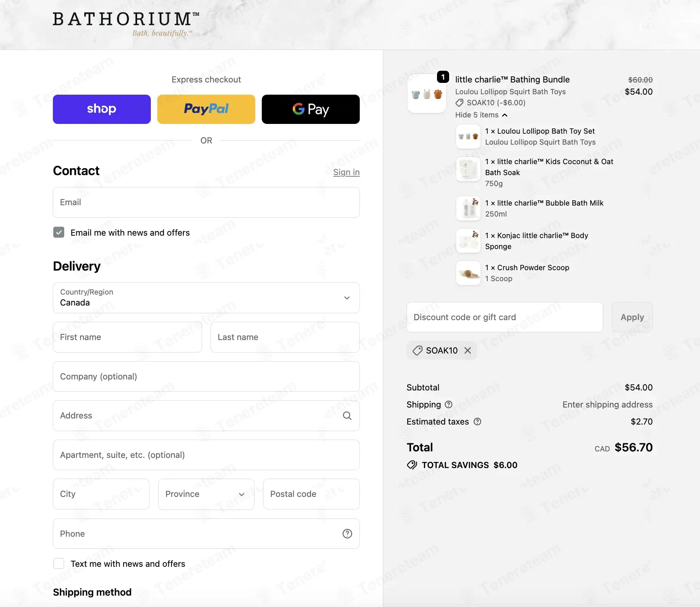Focus the Discount code or gift card field

pyautogui.click(x=505, y=317)
